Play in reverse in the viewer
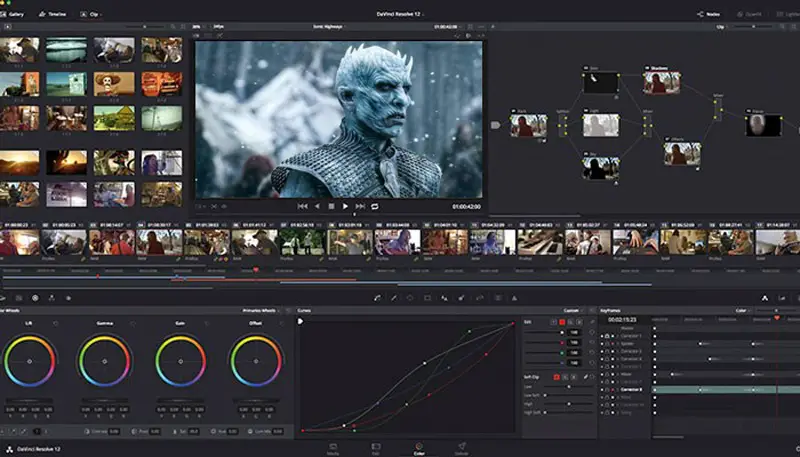The height and width of the screenshot is (457, 800). point(317,206)
